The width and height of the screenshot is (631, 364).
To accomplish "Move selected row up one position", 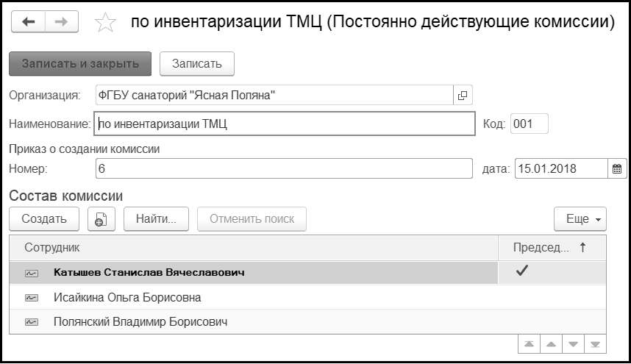I will (x=550, y=344).
